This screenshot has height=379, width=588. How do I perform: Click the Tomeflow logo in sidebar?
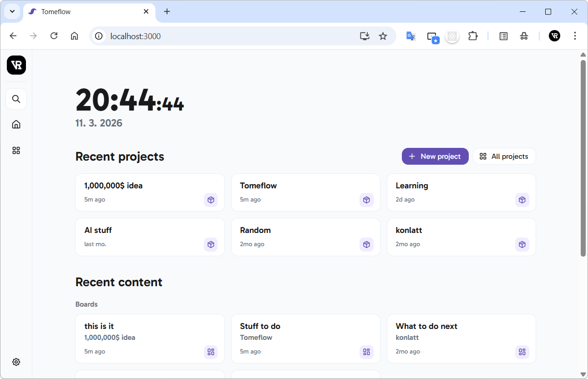point(16,66)
